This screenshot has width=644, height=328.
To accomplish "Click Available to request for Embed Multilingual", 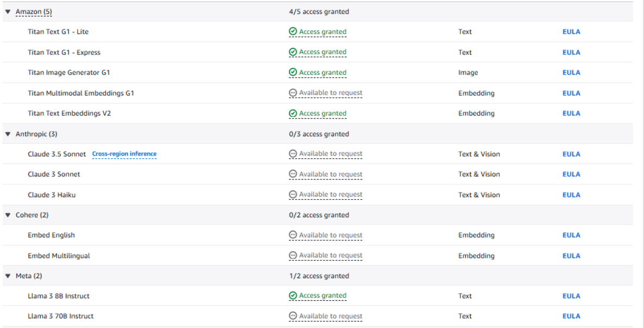I will (330, 256).
